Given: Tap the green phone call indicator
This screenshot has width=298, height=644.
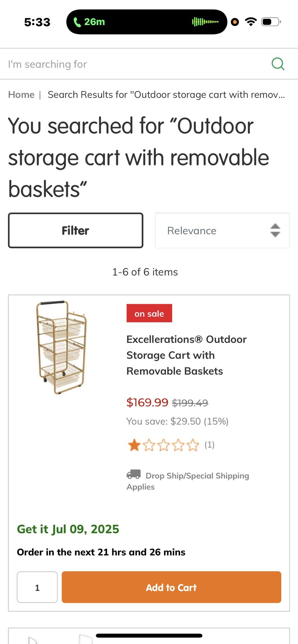Looking at the screenshot, I should click(x=89, y=22).
